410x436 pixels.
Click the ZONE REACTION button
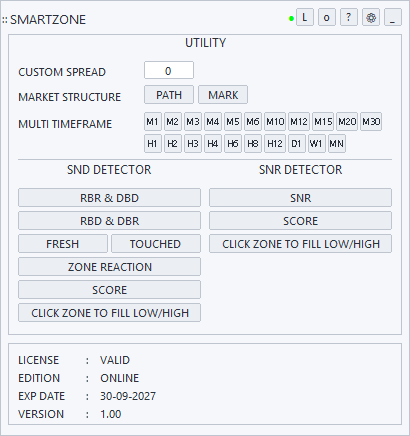(x=109, y=267)
